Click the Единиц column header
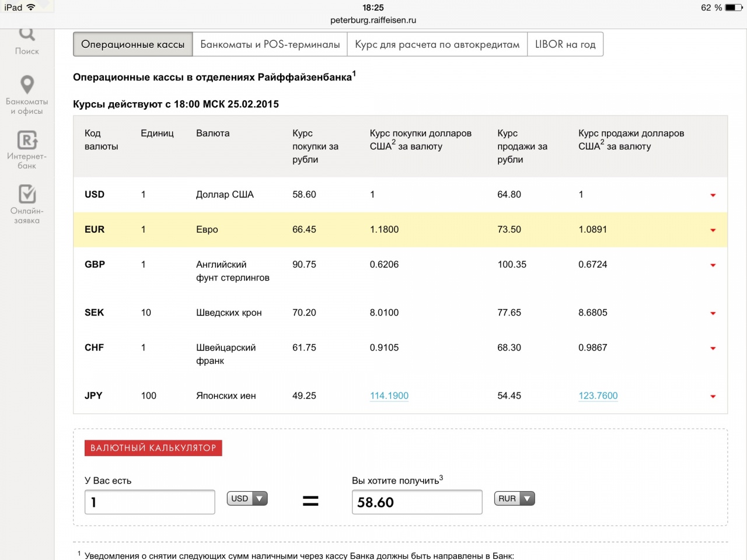 [x=157, y=133]
